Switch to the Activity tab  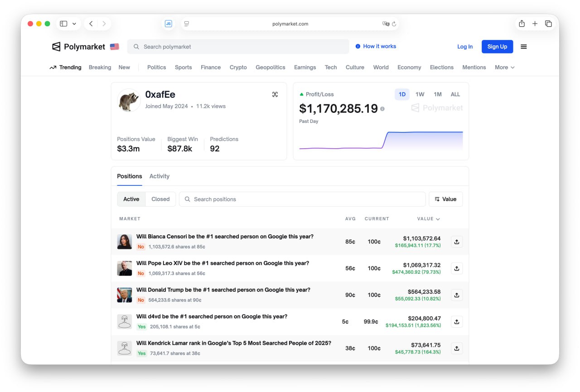pos(159,176)
